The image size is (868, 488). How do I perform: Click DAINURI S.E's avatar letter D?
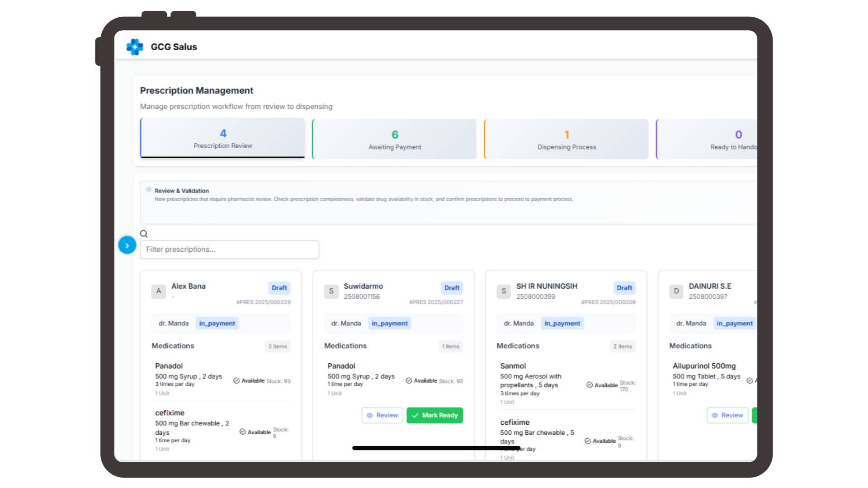pyautogui.click(x=676, y=291)
